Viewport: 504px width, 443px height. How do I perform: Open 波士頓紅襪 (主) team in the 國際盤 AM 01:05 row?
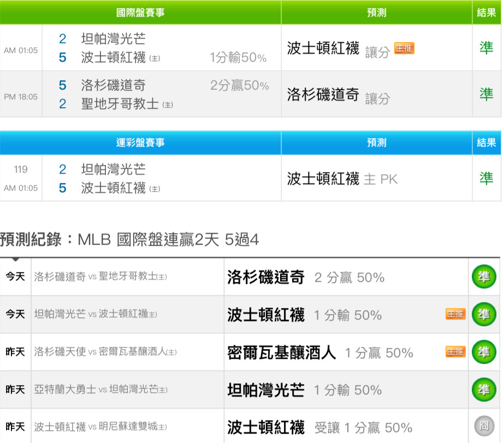tap(121, 57)
